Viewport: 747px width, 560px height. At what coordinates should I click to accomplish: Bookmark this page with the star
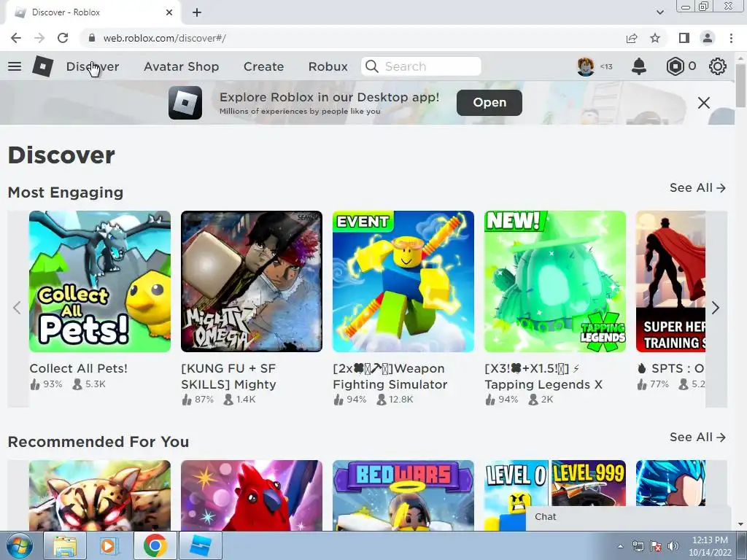[x=655, y=38]
